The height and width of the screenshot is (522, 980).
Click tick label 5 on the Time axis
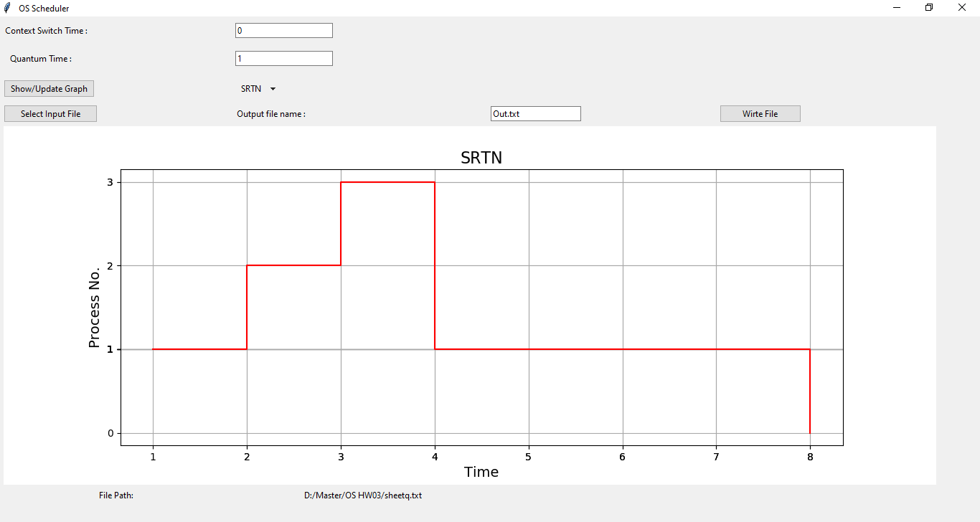click(529, 456)
